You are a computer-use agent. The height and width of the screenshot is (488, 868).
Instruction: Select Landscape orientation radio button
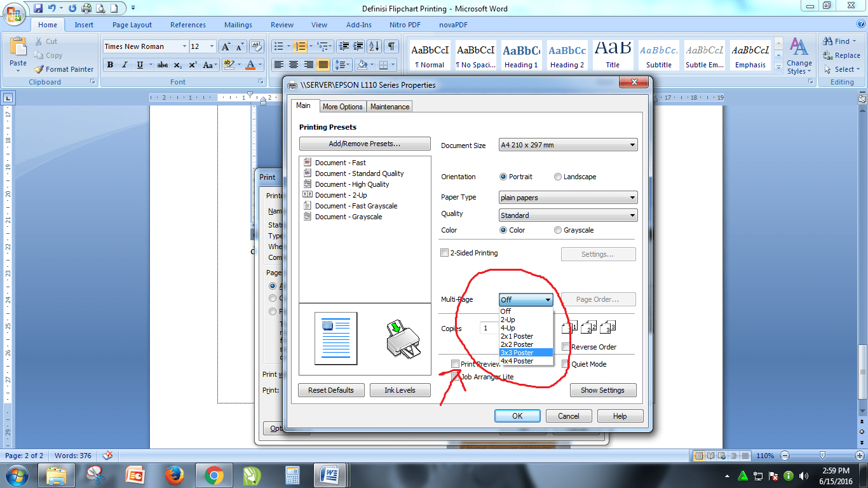click(558, 177)
